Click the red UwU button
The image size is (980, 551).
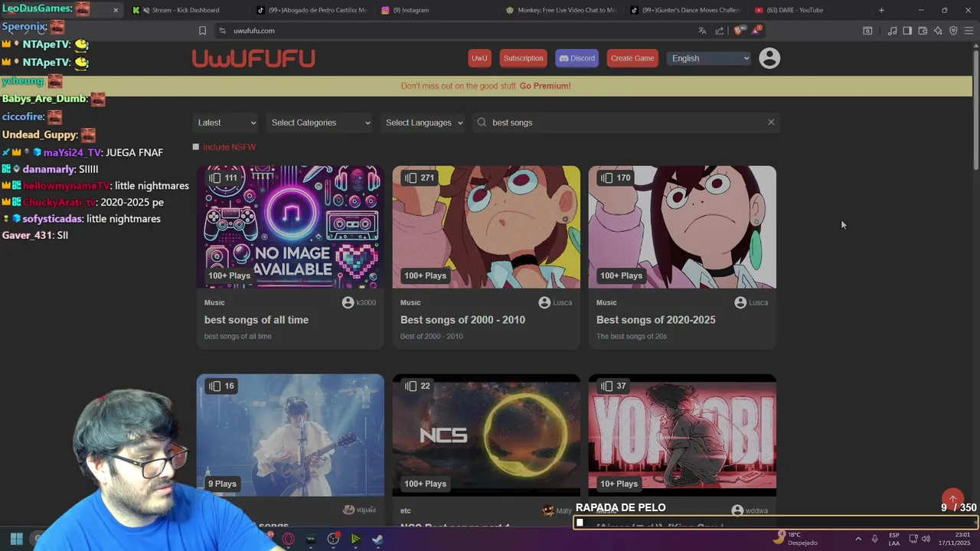pyautogui.click(x=479, y=58)
